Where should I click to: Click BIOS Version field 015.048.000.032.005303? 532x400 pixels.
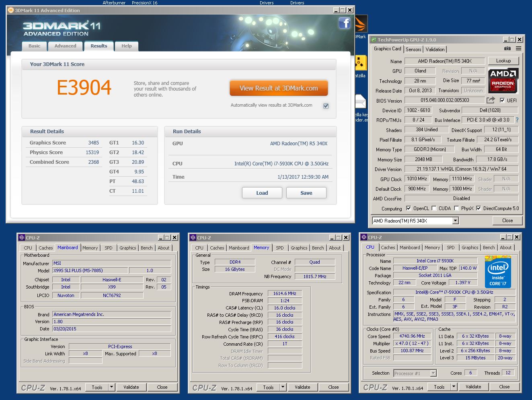[445, 100]
